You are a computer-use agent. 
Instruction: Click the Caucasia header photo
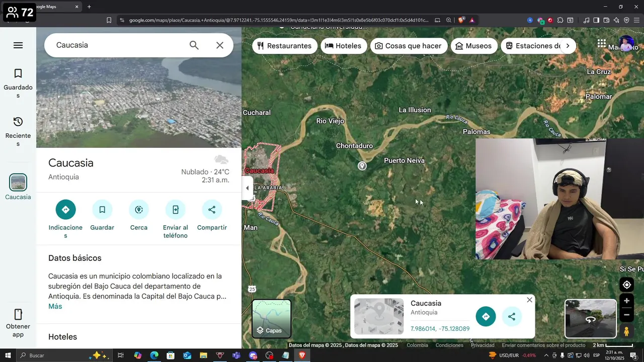click(x=139, y=87)
